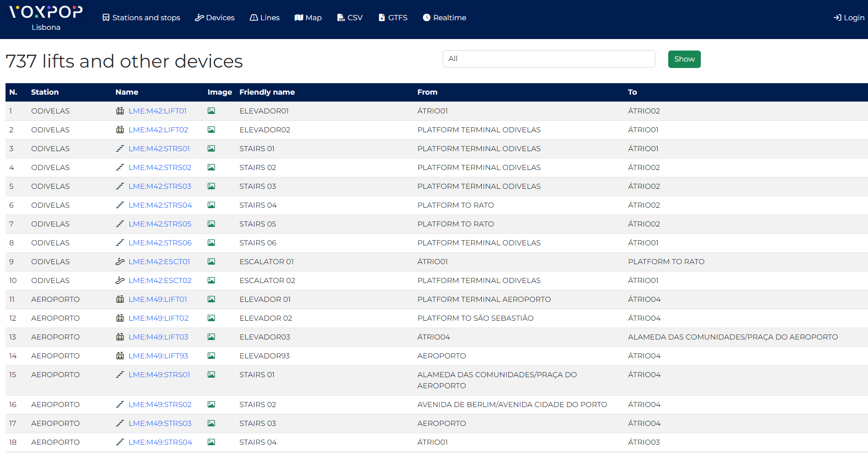Open device link LME:M49:LIFT01
868x453 pixels.
click(x=158, y=299)
